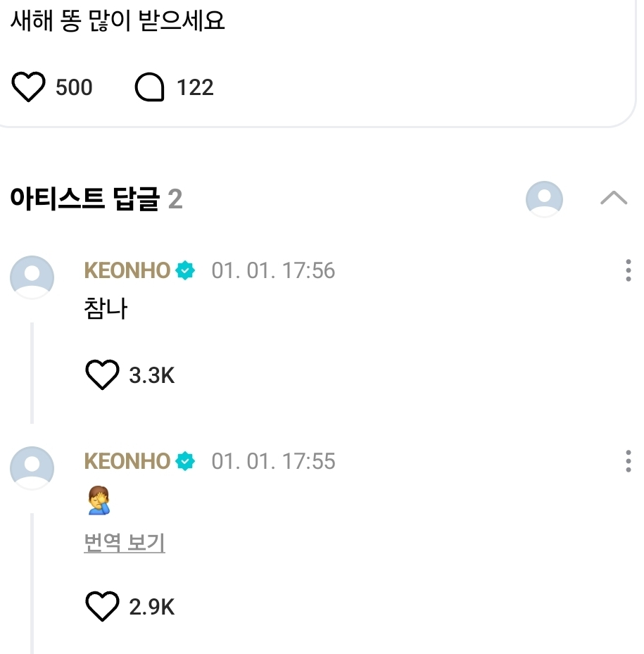Open the post's 122 comments bubble icon
This screenshot has width=644, height=654.
tap(149, 88)
